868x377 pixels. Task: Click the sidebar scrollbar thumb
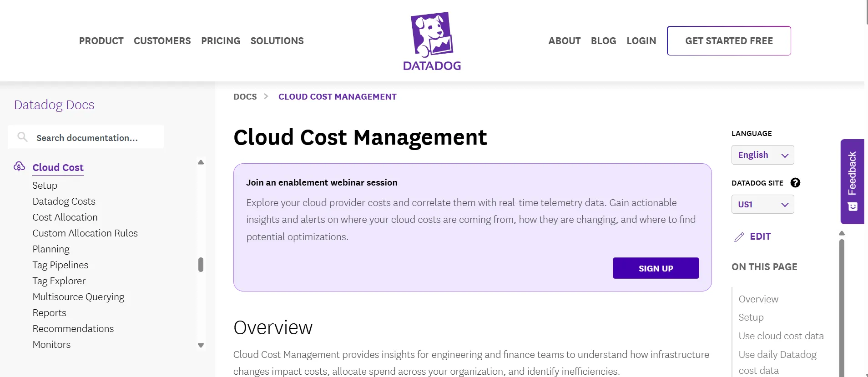coord(201,265)
